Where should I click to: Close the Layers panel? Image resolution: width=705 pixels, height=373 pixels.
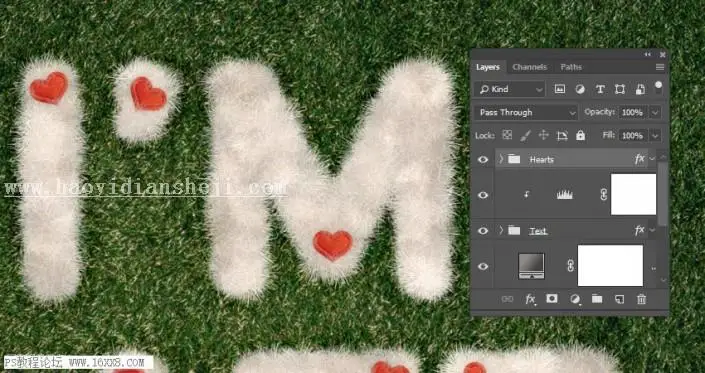tap(662, 54)
